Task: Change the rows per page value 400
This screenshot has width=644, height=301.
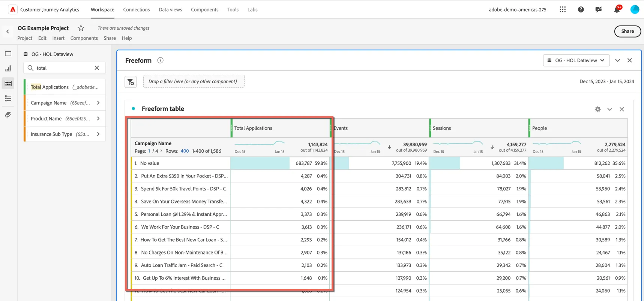Action: click(x=185, y=151)
